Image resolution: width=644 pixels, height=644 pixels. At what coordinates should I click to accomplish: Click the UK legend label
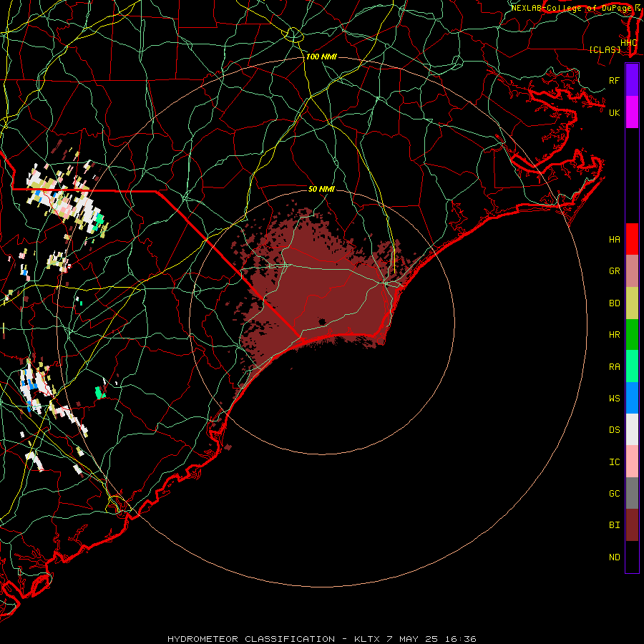click(x=614, y=112)
